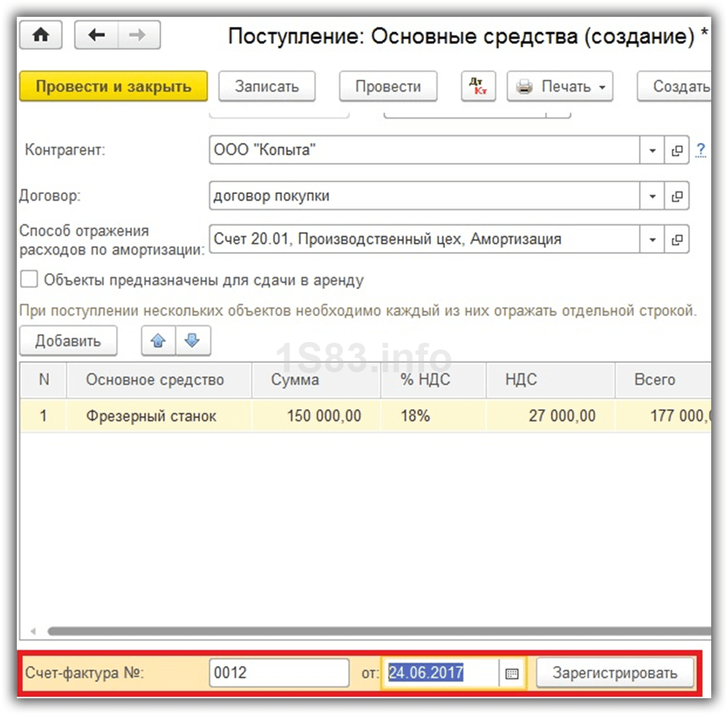Open the Печать dropdown menu
728x715 pixels.
(x=560, y=86)
